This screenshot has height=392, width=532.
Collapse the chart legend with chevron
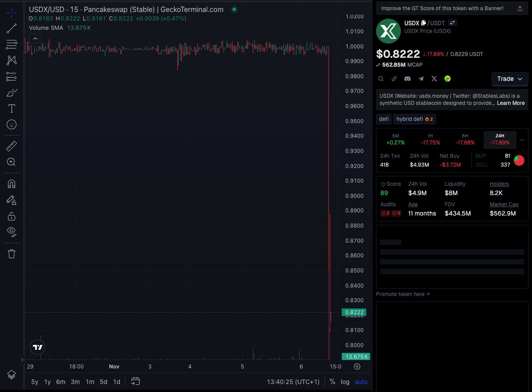[35, 39]
